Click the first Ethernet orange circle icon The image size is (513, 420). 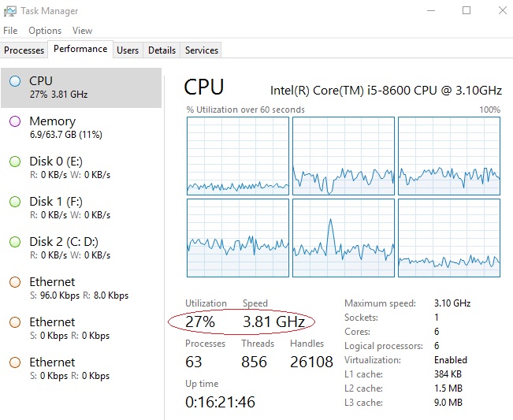tap(15, 282)
